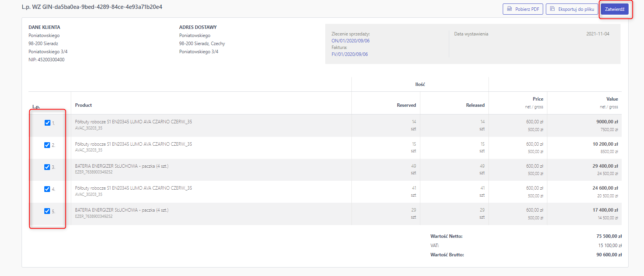Click SKU EZER_7638900349252 in row 3

coord(94,172)
